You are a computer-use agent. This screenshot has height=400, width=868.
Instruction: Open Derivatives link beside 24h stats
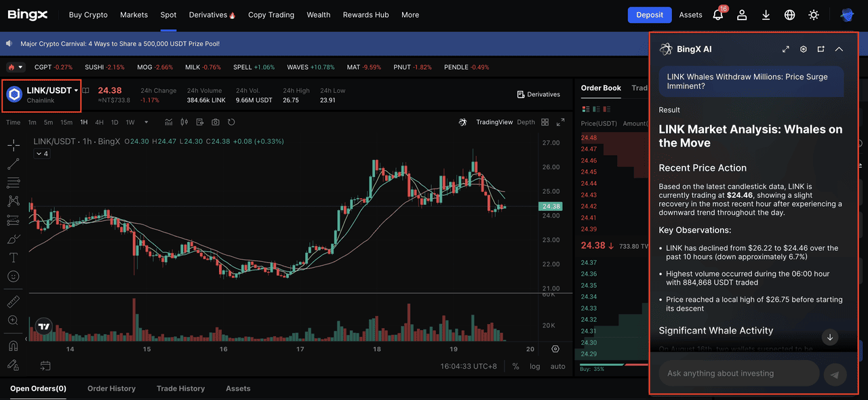538,94
